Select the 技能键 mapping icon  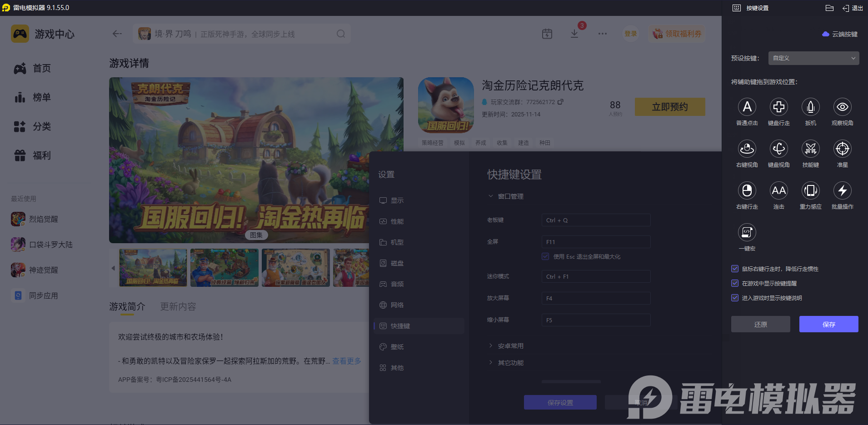810,150
